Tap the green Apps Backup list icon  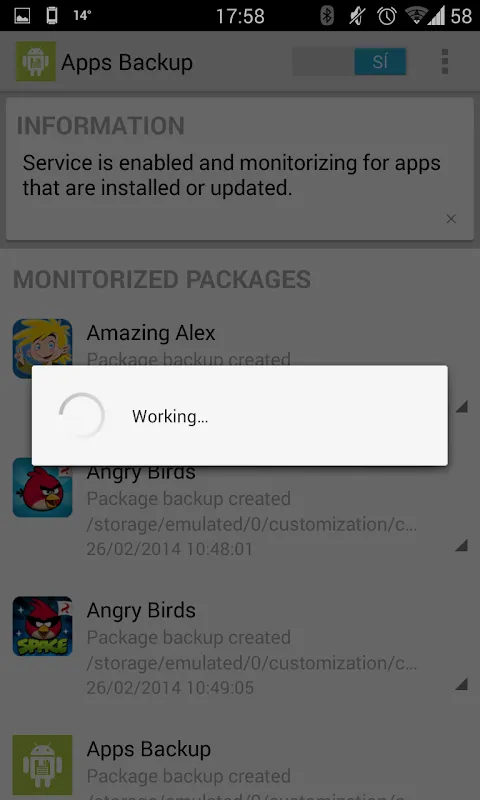pos(42,765)
